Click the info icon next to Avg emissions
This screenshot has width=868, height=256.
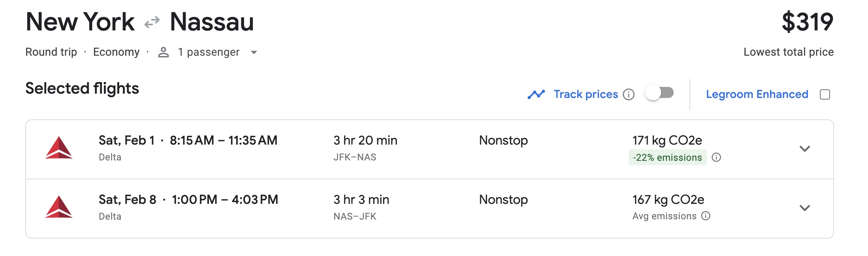click(x=706, y=216)
